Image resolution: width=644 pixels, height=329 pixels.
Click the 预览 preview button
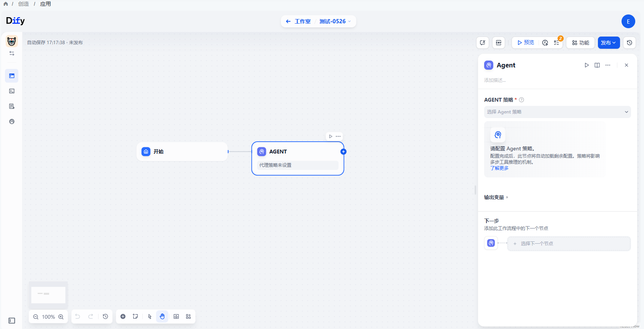point(525,43)
